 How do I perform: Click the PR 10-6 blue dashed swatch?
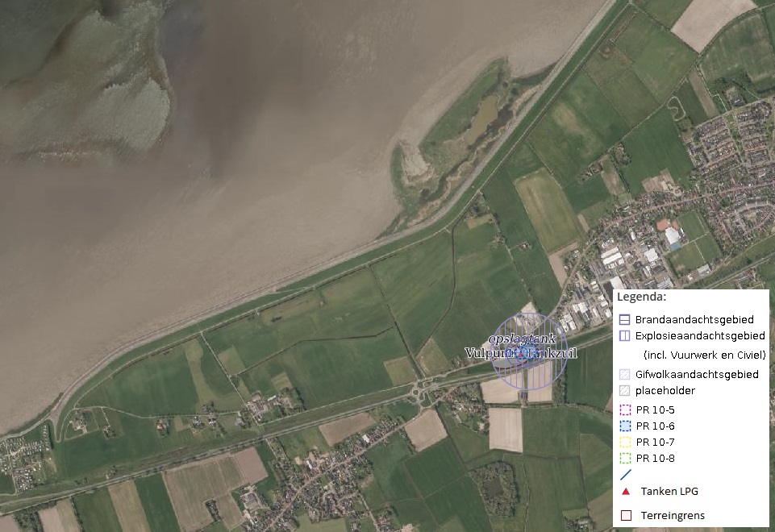[x=624, y=426]
